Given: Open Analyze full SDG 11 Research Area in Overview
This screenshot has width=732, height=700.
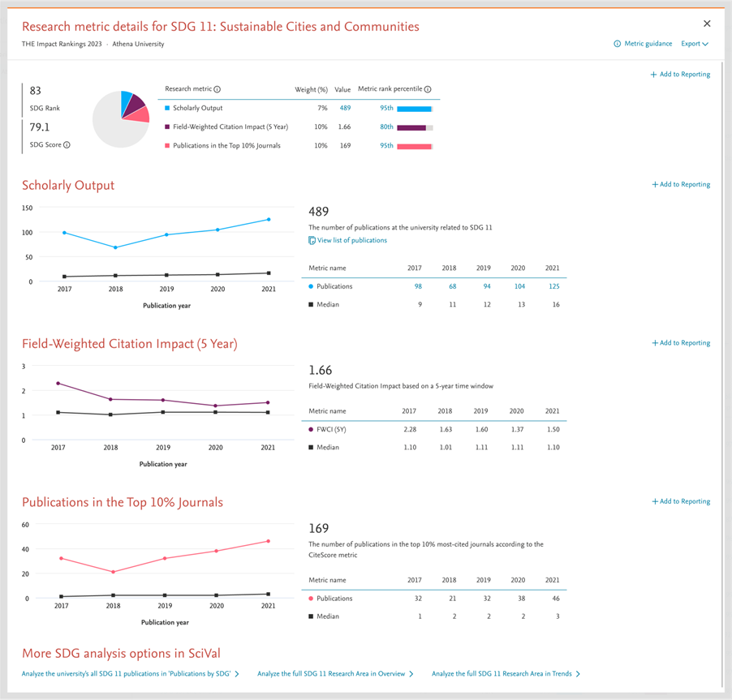Looking at the screenshot, I should click(x=331, y=674).
